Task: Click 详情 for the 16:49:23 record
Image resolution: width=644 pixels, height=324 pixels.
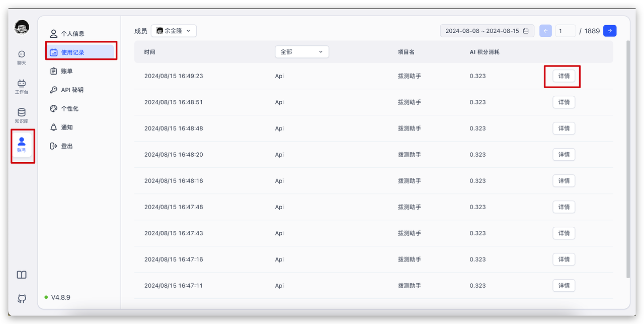Action: tap(563, 76)
